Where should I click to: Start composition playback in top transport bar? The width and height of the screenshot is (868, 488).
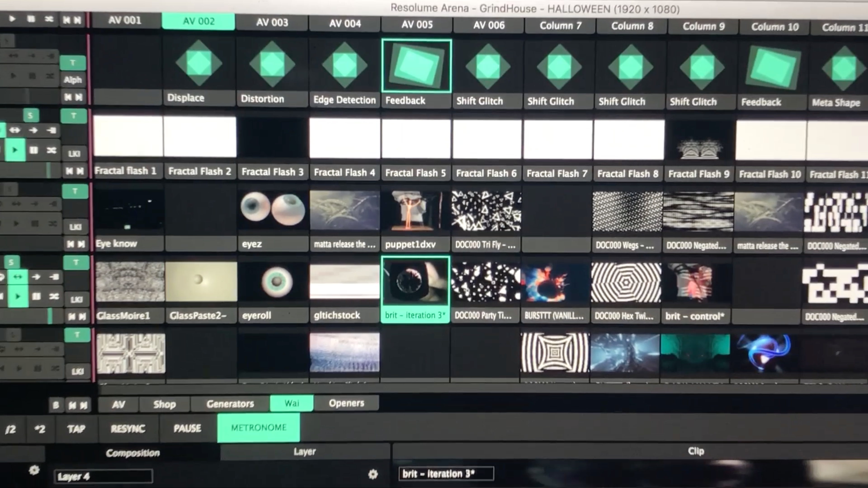(12, 19)
